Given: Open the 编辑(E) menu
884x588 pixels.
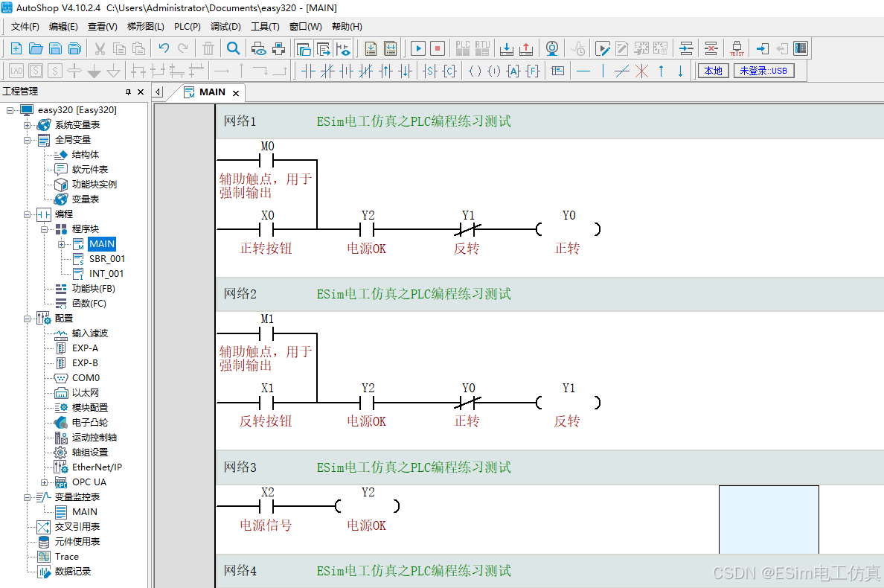Looking at the screenshot, I should pyautogui.click(x=63, y=27).
